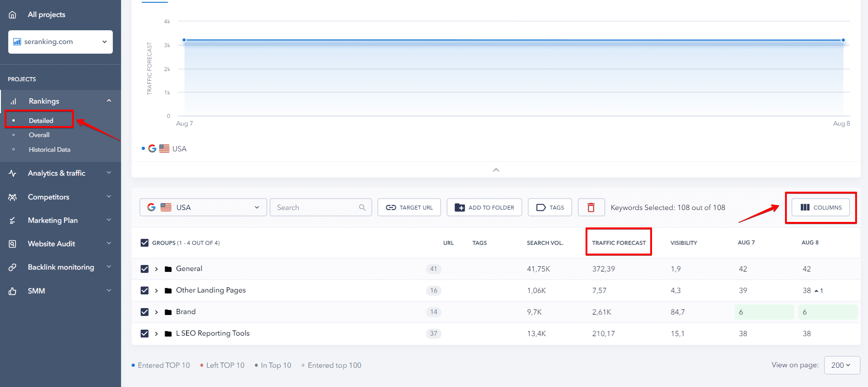This screenshot has width=868, height=387.
Task: Click the Columns button
Action: click(820, 207)
